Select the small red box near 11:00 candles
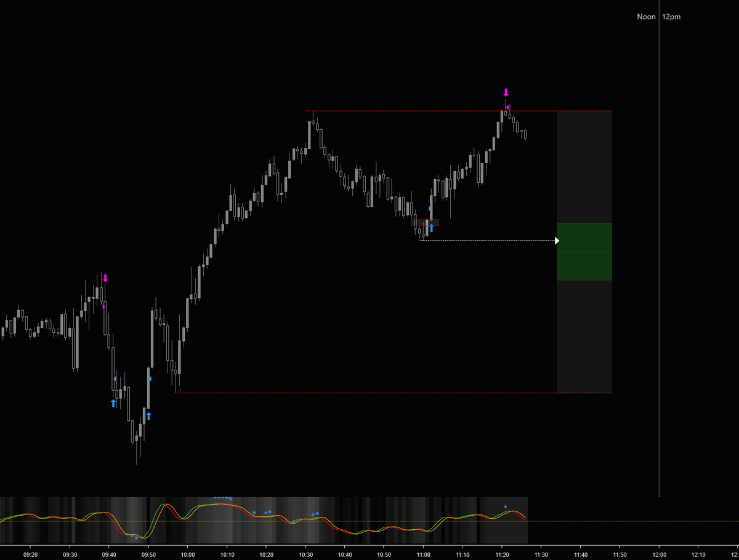739x560 pixels. [x=425, y=222]
